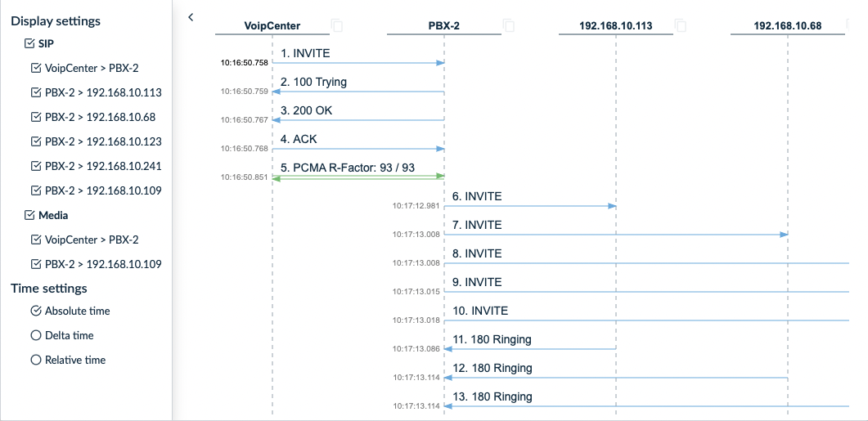868x421 pixels.
Task: Toggle PBX-2 > 192.168.10.68 checkbox
Action: click(36, 117)
